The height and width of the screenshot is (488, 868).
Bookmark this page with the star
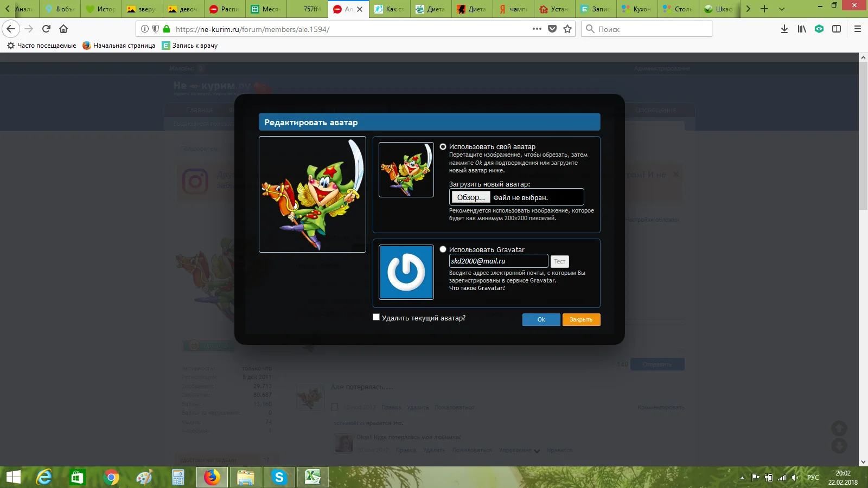point(567,29)
